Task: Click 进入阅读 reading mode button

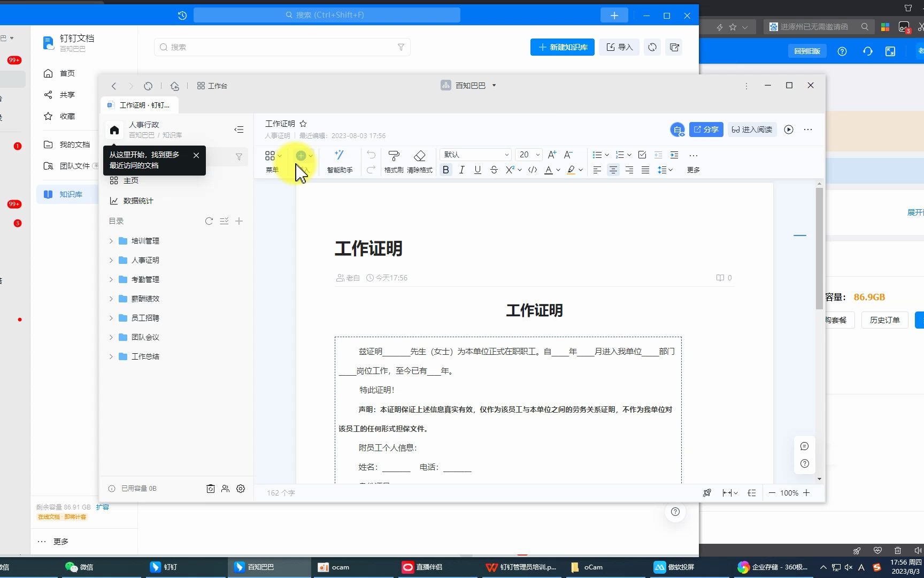Action: point(752,130)
